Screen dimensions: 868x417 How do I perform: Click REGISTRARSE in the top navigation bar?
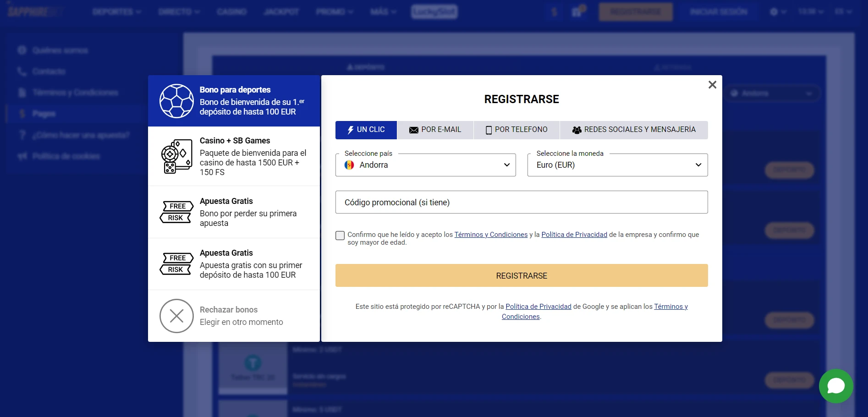point(636,12)
